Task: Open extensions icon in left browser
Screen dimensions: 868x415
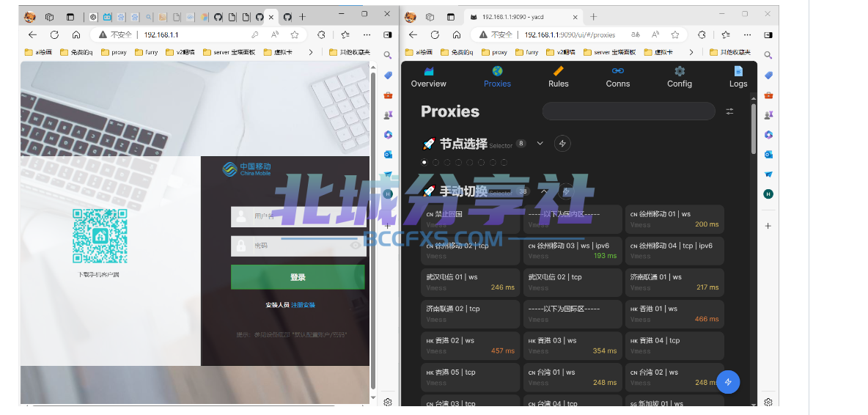Action: [x=321, y=35]
